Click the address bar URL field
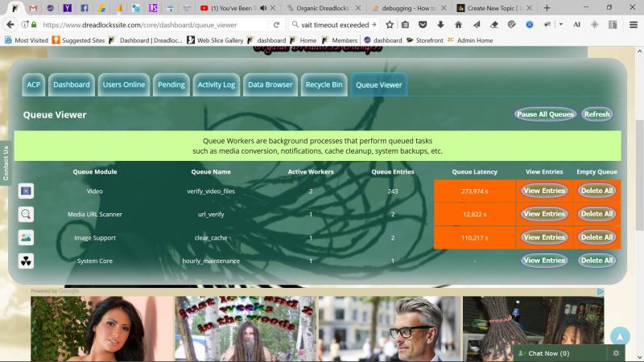The height and width of the screenshot is (362, 644). pos(154,25)
